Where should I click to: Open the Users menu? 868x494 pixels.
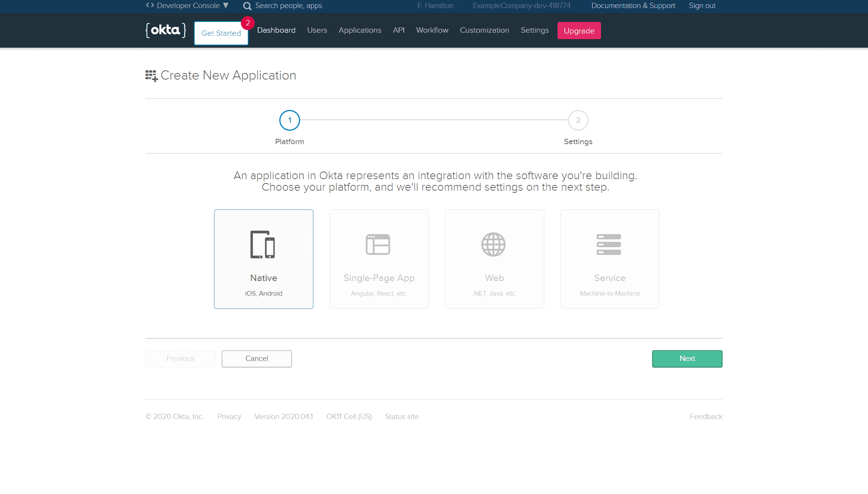coord(317,30)
